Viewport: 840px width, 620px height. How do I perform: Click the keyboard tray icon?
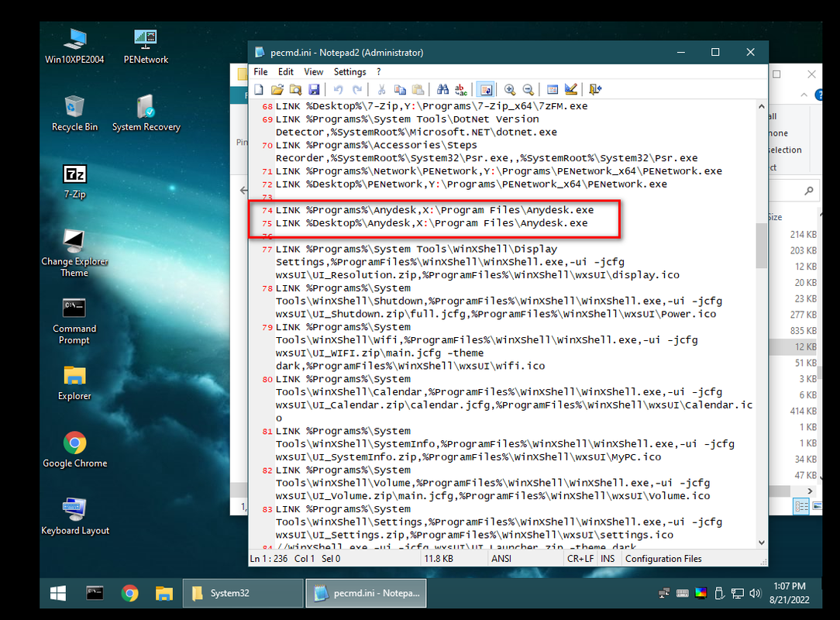683,593
